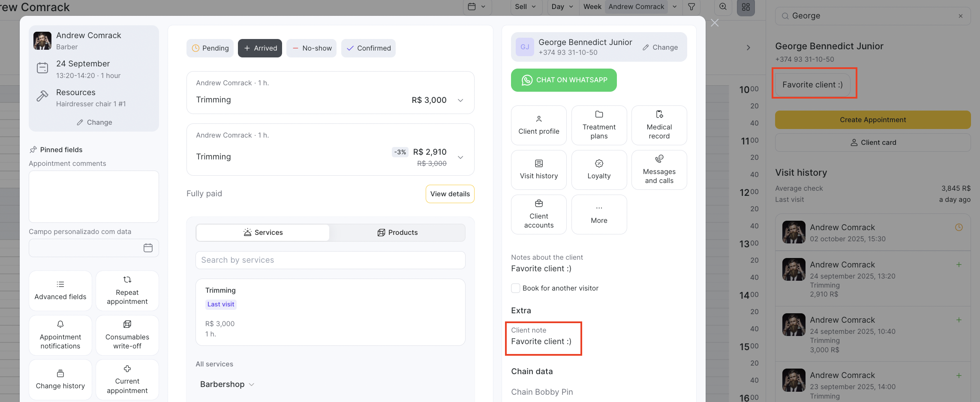Set appointment status to Pending

210,48
